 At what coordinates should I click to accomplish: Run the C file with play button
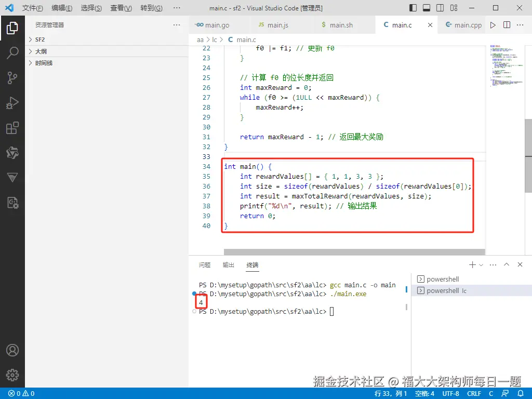tap(493, 25)
